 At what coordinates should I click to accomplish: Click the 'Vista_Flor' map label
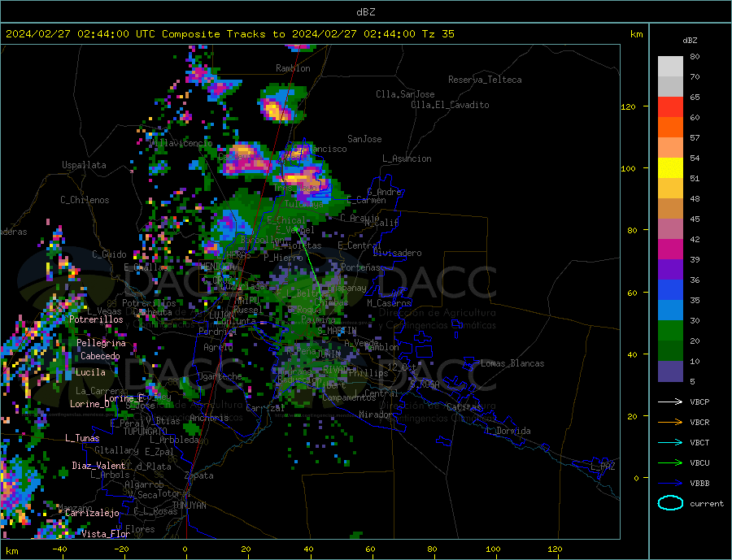pyautogui.click(x=106, y=534)
